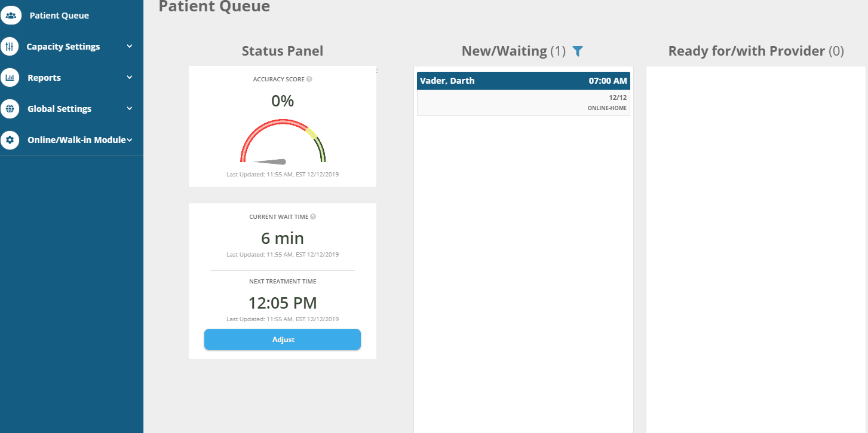Screen dimensions: 868x433
Task: Expand the Global Settings chevron
Action: point(130,108)
